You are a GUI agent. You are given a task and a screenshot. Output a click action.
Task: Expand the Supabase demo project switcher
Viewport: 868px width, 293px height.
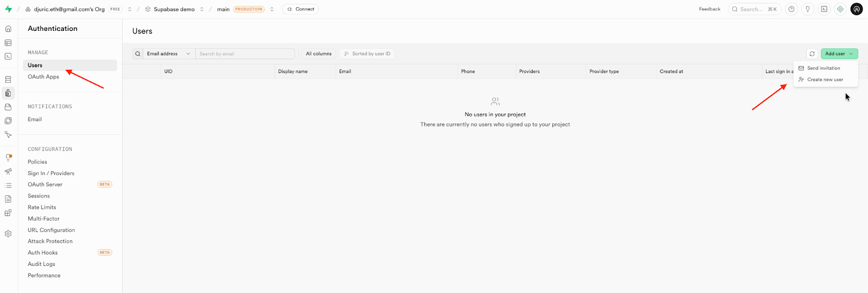pyautogui.click(x=202, y=9)
